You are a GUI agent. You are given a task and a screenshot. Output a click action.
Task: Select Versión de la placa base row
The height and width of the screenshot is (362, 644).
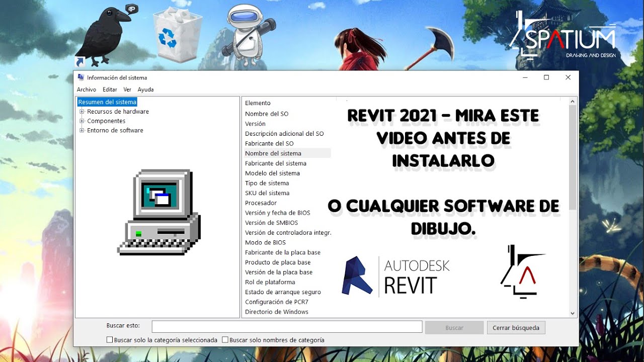(279, 272)
